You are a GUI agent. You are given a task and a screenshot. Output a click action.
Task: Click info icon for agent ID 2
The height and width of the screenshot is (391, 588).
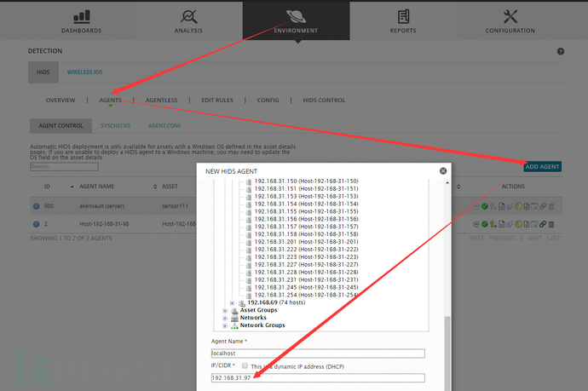tap(37, 224)
